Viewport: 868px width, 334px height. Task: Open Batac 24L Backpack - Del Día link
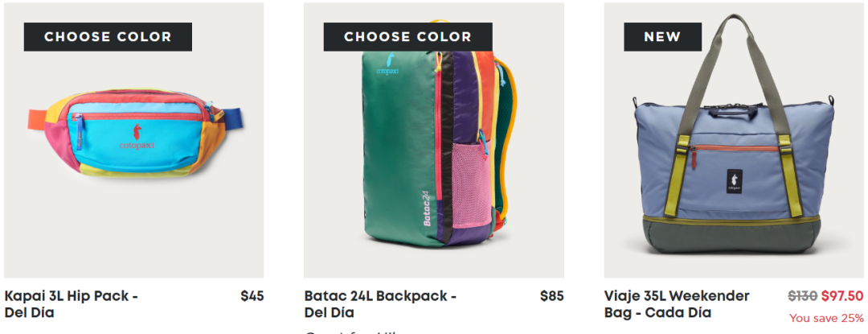380,304
